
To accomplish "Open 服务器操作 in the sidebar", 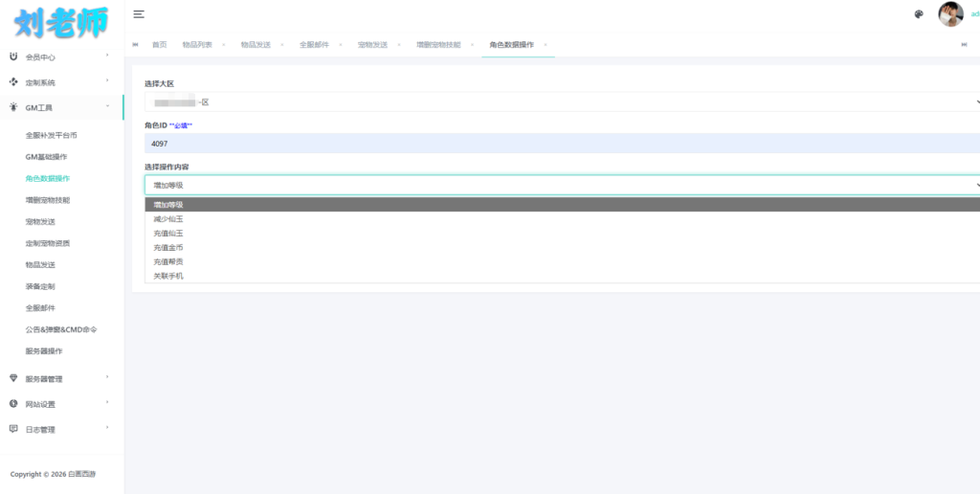I will coord(44,350).
